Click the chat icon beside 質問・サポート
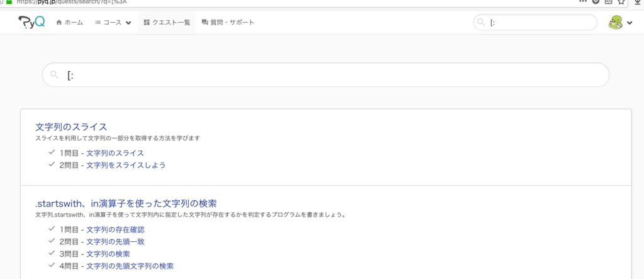Image resolution: width=644 pixels, height=279 pixels. point(204,23)
